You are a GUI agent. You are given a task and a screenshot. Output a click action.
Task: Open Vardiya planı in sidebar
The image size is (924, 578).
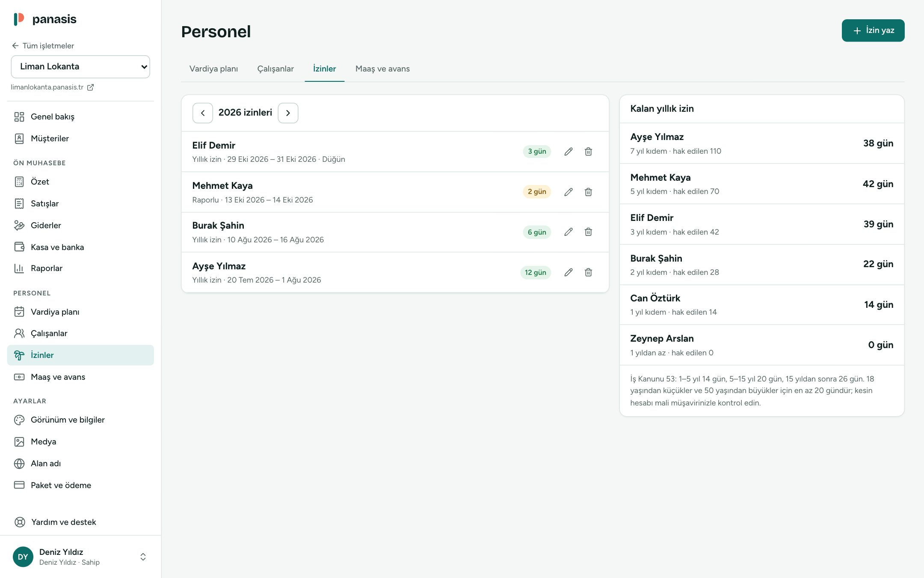click(80, 312)
